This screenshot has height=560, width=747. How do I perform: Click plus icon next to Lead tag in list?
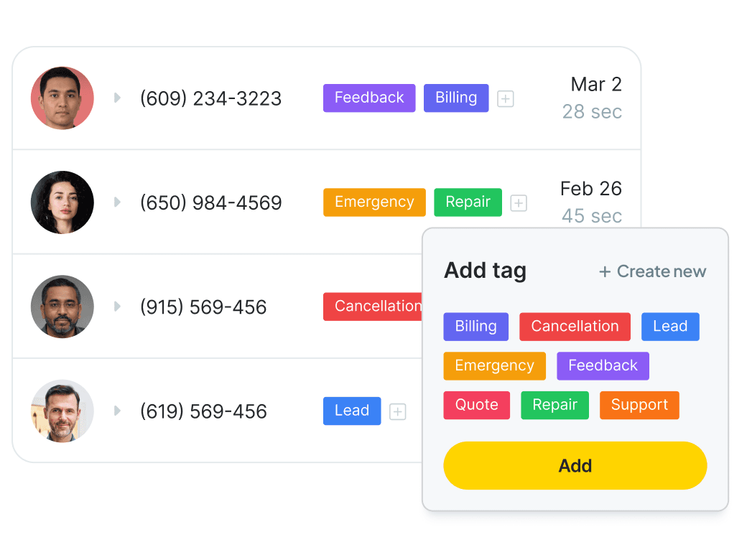tap(398, 411)
